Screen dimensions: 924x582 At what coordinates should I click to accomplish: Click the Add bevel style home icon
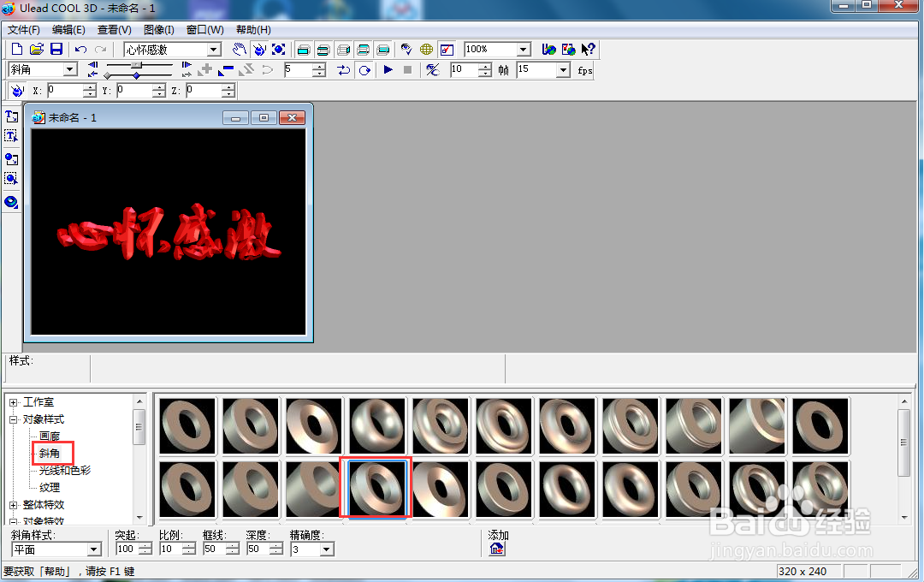pyautogui.click(x=497, y=549)
